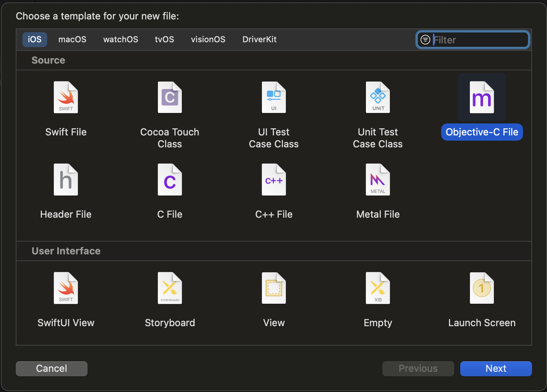Select the Storyboard template icon
The width and height of the screenshot is (547, 392).
170,288
